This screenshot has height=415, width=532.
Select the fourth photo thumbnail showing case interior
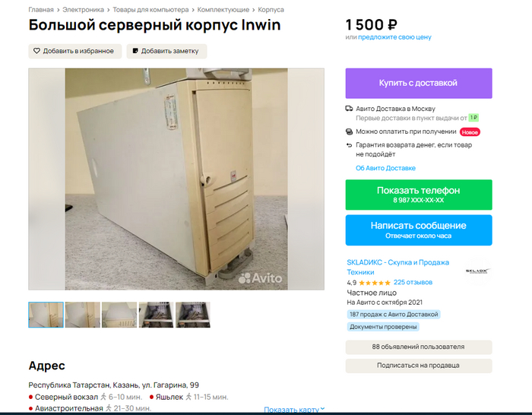click(x=156, y=315)
